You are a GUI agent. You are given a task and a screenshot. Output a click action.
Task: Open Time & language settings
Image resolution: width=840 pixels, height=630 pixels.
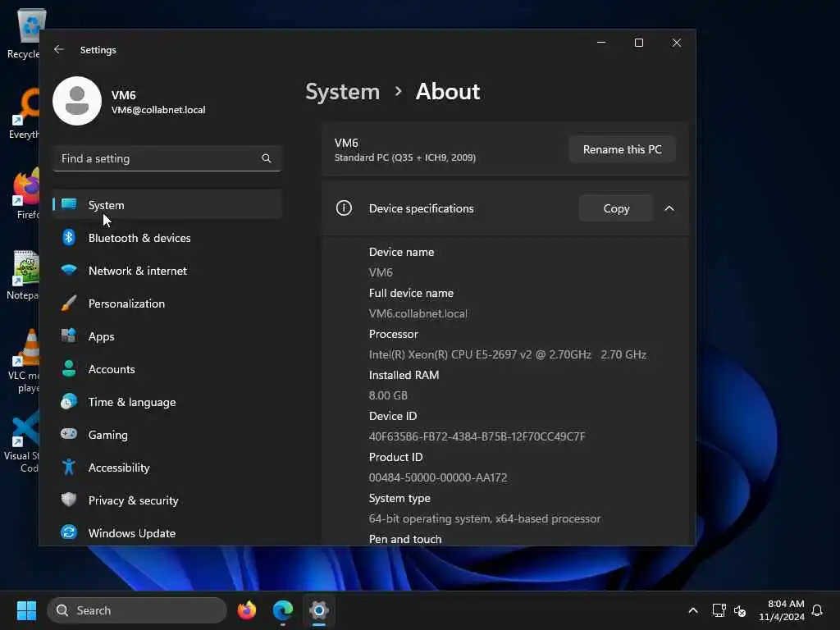[x=167, y=401]
